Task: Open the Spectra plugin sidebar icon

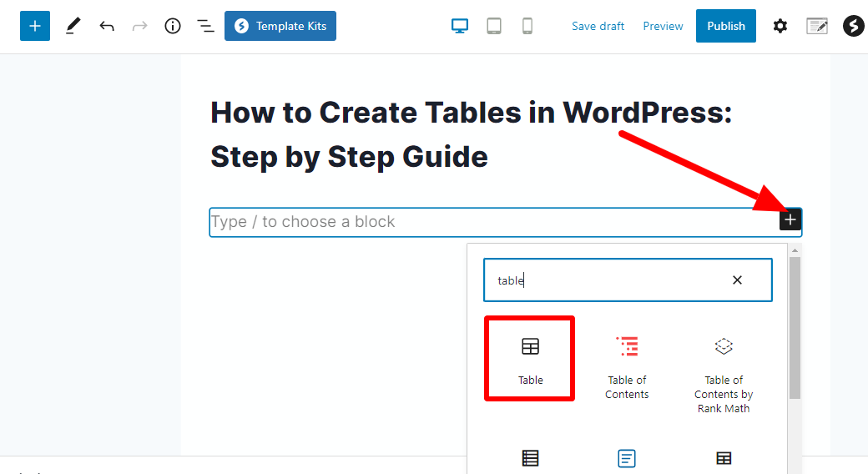Action: (x=853, y=26)
